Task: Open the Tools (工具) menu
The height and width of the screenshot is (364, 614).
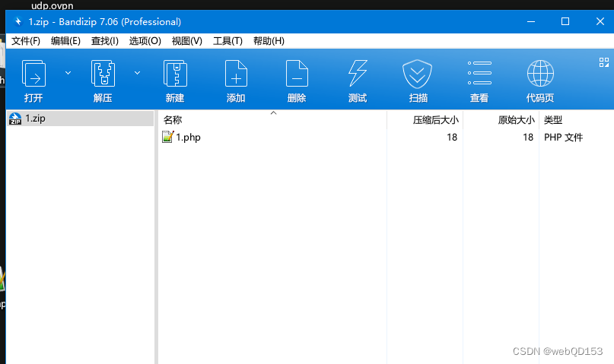Action: click(x=228, y=41)
